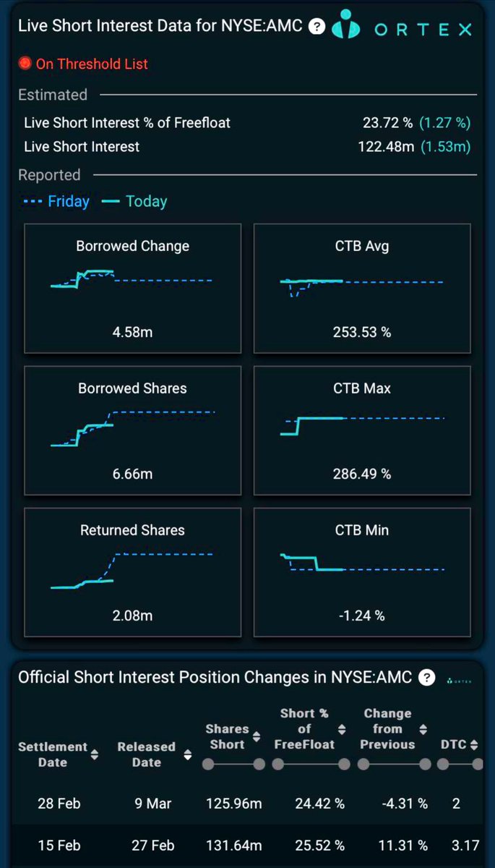This screenshot has height=868, width=495.
Task: Sort by Settlement Date column arrows
Action: tap(94, 754)
